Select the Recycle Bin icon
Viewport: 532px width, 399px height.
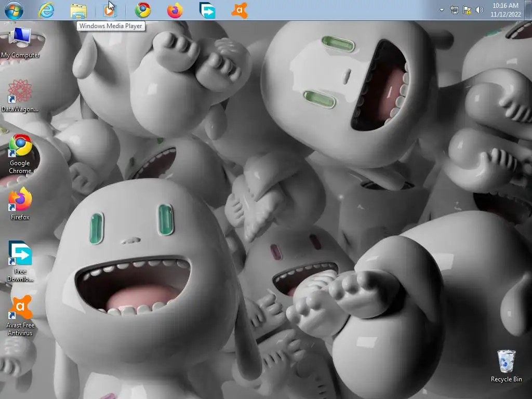[506, 366]
